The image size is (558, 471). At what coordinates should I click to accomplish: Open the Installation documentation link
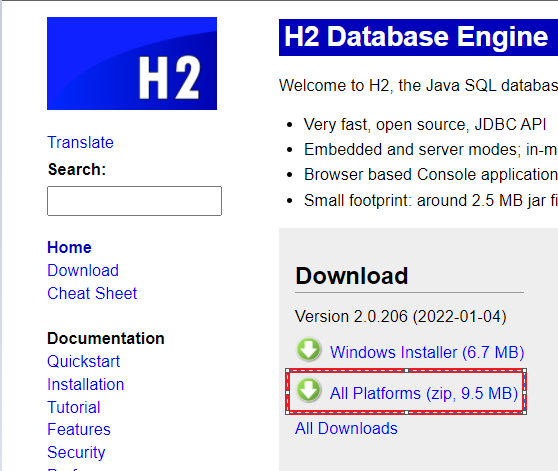(x=85, y=385)
